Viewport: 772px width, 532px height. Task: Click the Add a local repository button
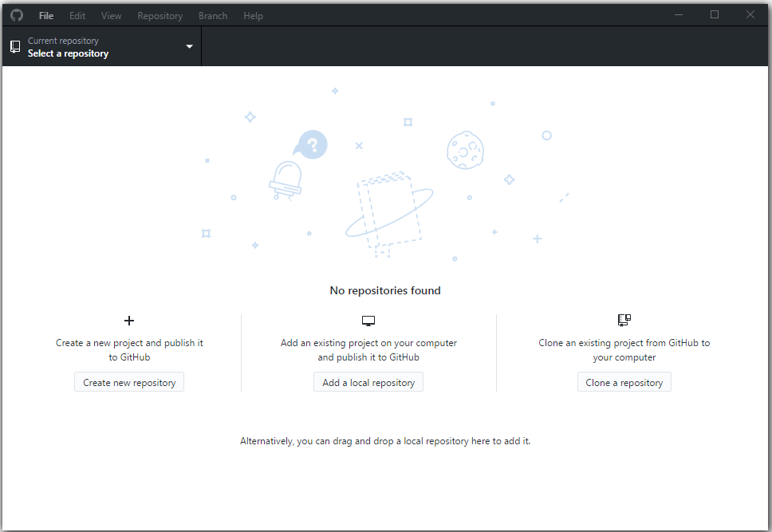click(368, 382)
